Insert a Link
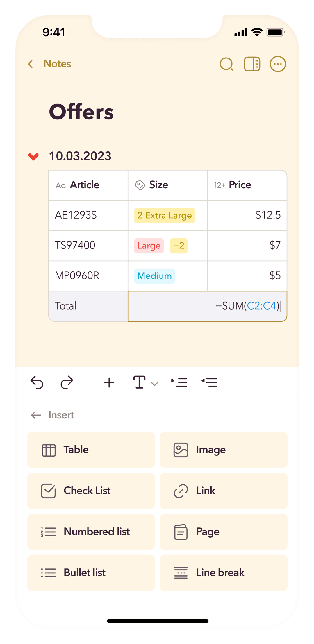This screenshot has width=314, height=644. [224, 491]
